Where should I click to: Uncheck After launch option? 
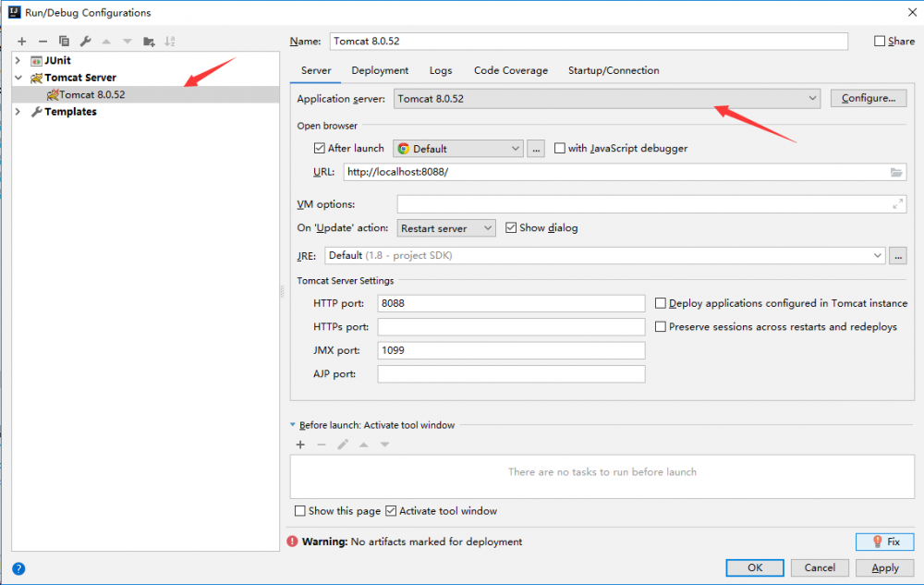click(320, 148)
